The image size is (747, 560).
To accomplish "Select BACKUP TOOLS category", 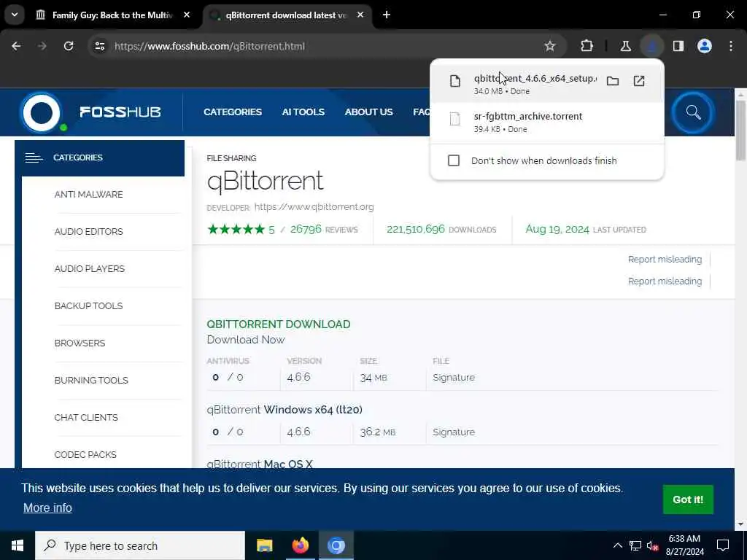I will click(88, 306).
